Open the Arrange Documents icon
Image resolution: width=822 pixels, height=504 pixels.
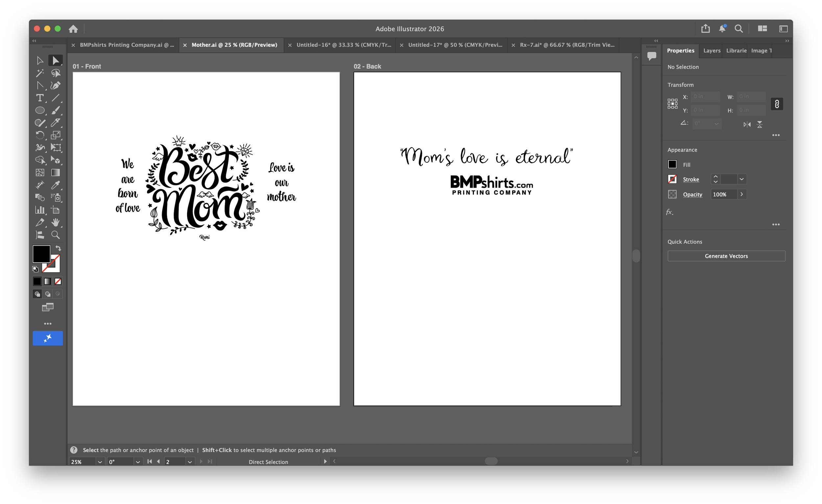tap(762, 29)
